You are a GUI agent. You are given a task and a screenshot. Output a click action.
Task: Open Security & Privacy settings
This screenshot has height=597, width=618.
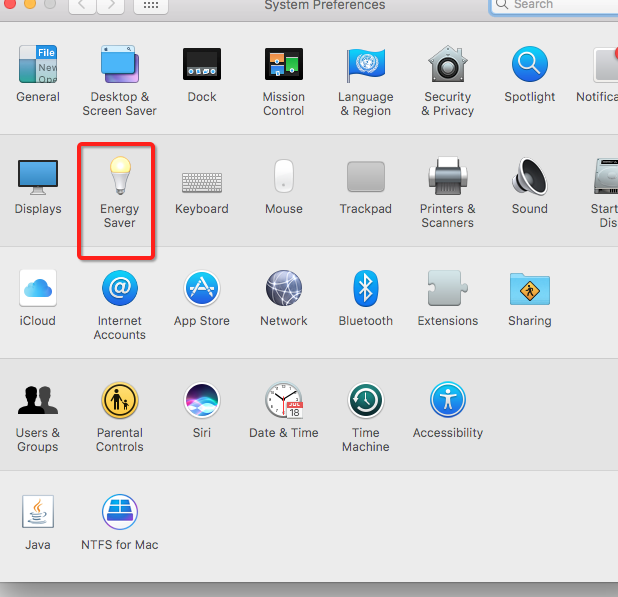click(448, 81)
